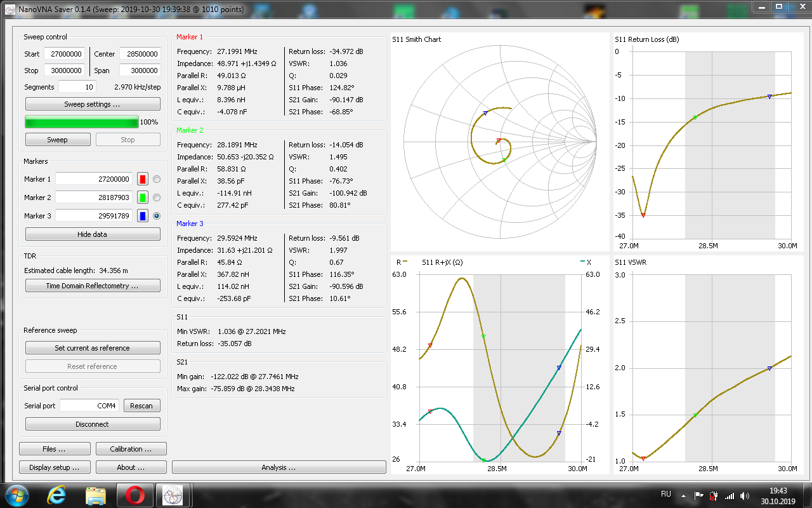The width and height of the screenshot is (812, 508).
Task: Select the Marker 3 radio button
Action: [157, 216]
